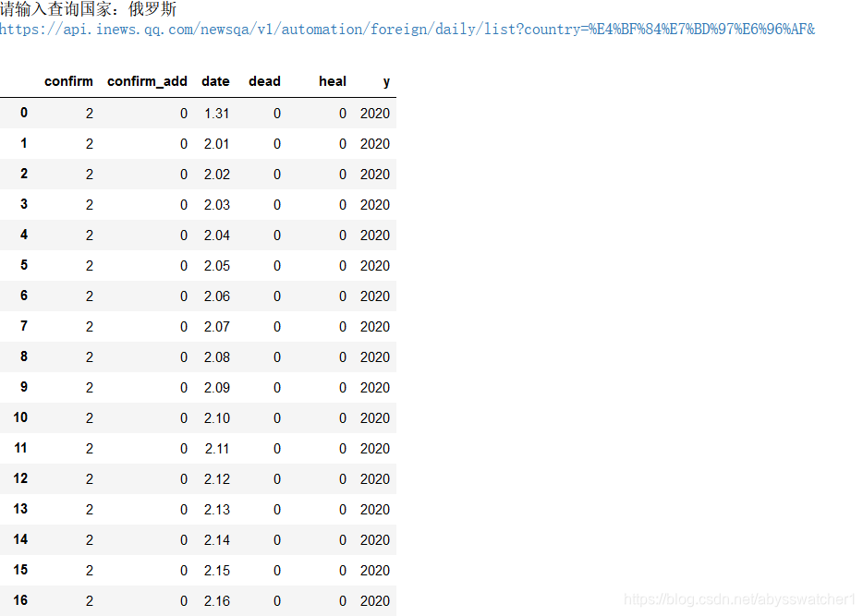Select date cell 2.14

tap(217, 540)
